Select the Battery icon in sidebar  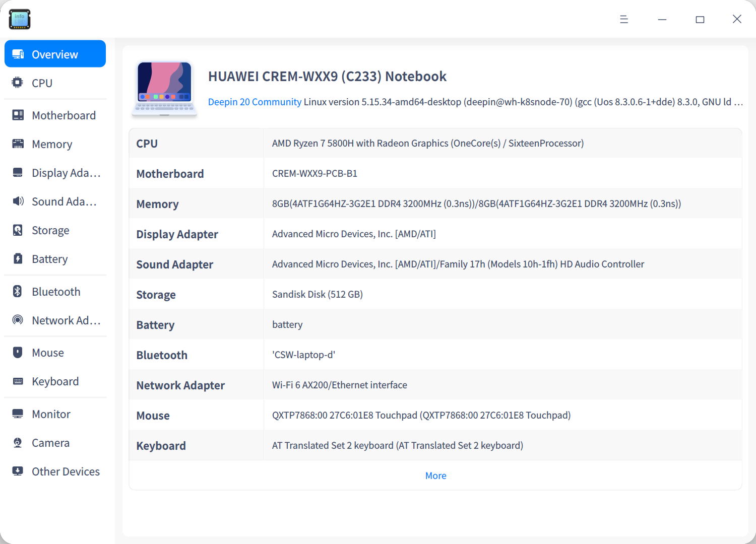(x=18, y=259)
